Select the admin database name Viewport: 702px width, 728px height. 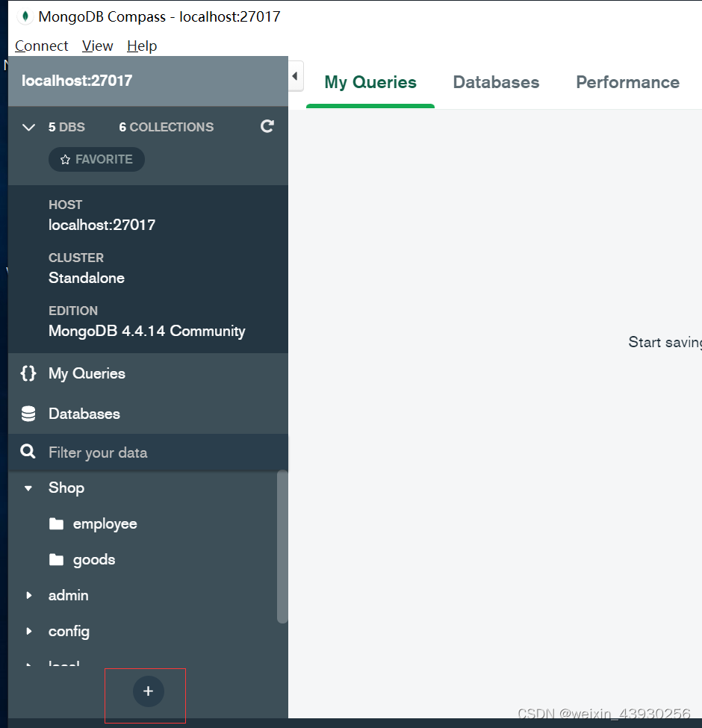point(68,595)
